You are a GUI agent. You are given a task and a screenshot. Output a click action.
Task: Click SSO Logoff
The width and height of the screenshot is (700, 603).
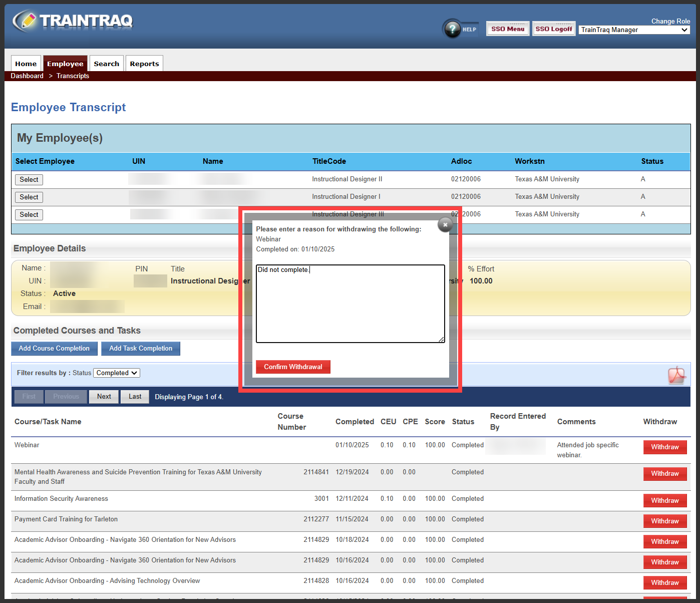[x=553, y=29]
